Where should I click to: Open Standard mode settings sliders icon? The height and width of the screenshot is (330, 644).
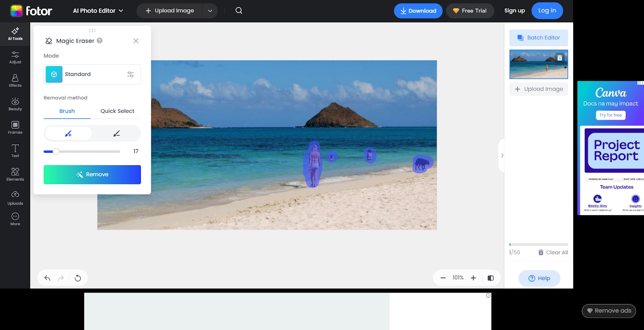(130, 74)
